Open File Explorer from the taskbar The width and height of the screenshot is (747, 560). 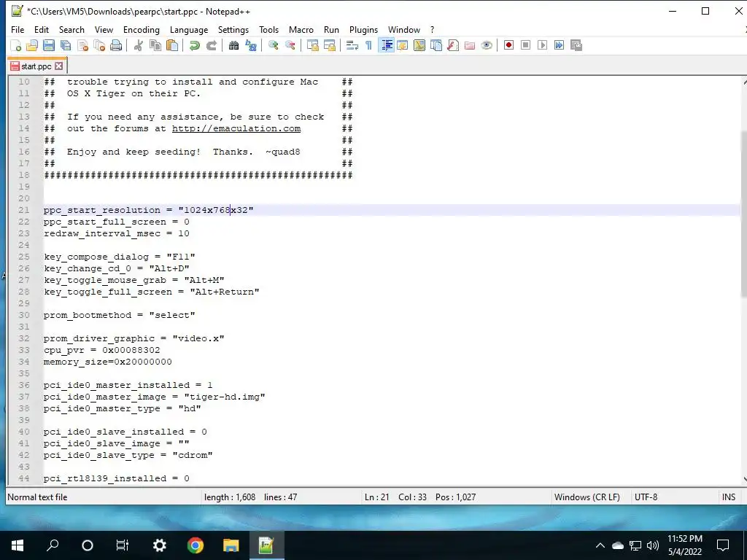(231, 545)
